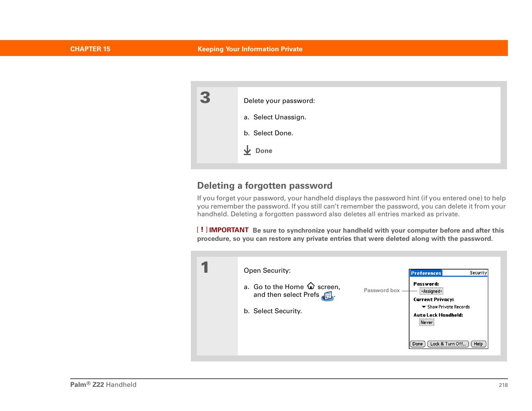Open the Preferences title tab

point(426,273)
